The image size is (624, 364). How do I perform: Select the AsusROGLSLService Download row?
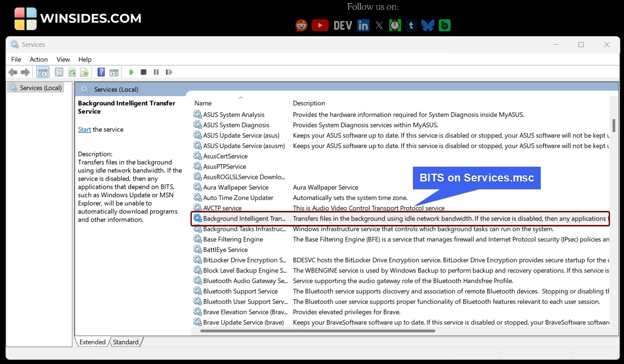[x=400, y=177]
